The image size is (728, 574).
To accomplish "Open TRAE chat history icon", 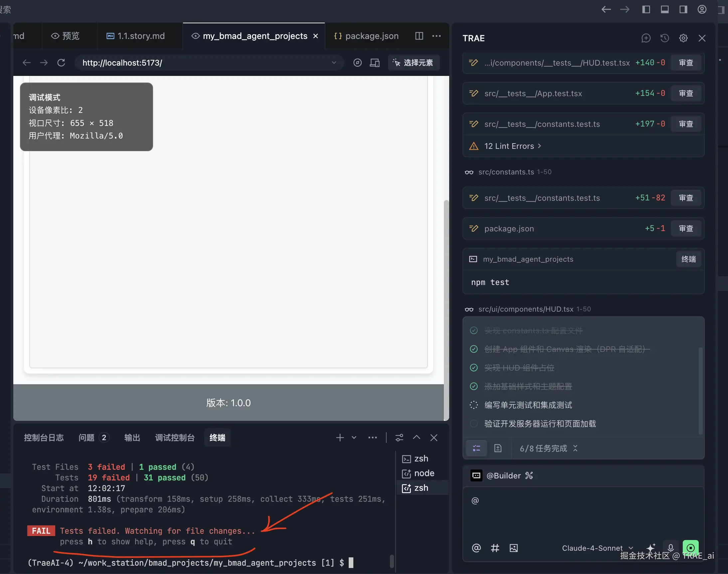I will (664, 38).
